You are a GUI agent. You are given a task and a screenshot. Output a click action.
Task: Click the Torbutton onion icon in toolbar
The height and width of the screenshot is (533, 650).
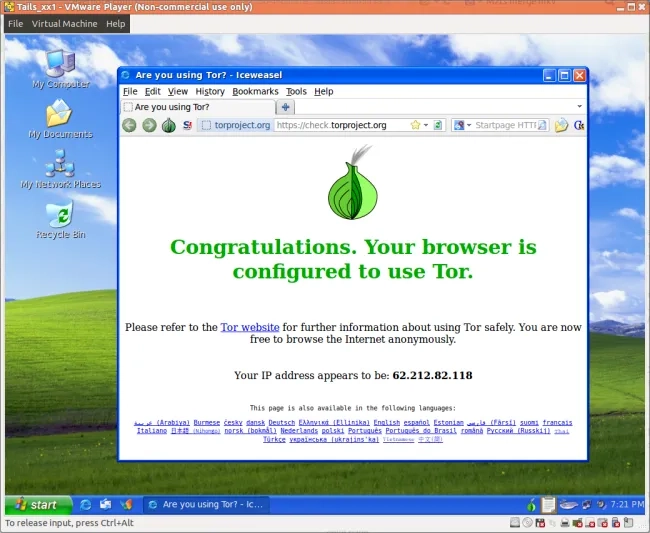168,125
